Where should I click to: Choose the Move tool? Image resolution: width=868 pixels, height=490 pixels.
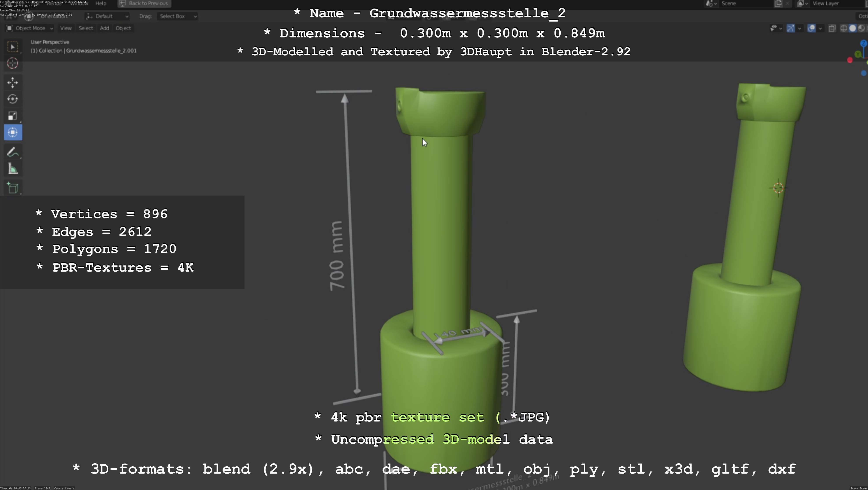pyautogui.click(x=13, y=83)
